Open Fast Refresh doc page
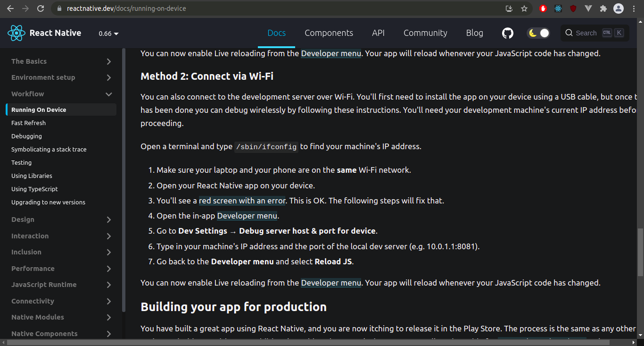The image size is (644, 346). click(x=28, y=123)
